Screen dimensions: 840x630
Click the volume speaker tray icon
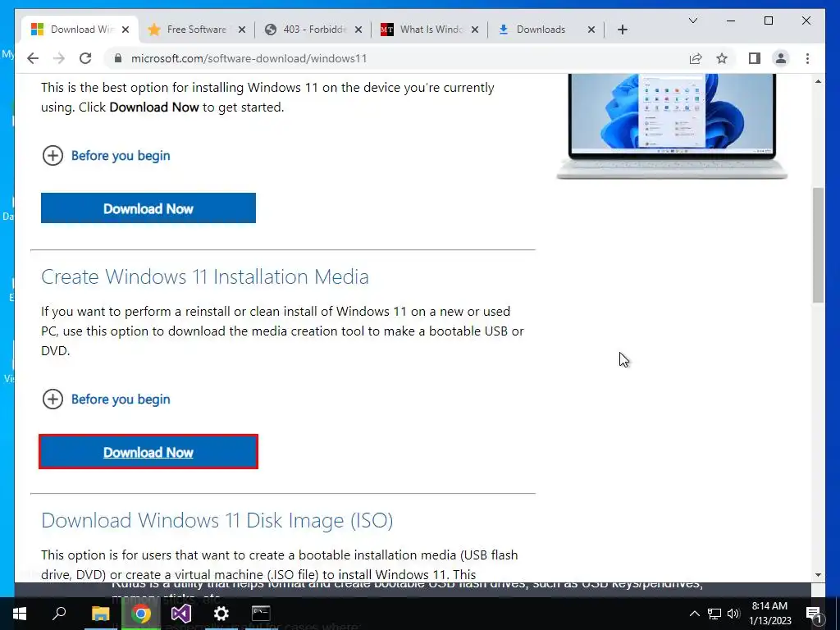(x=733, y=614)
